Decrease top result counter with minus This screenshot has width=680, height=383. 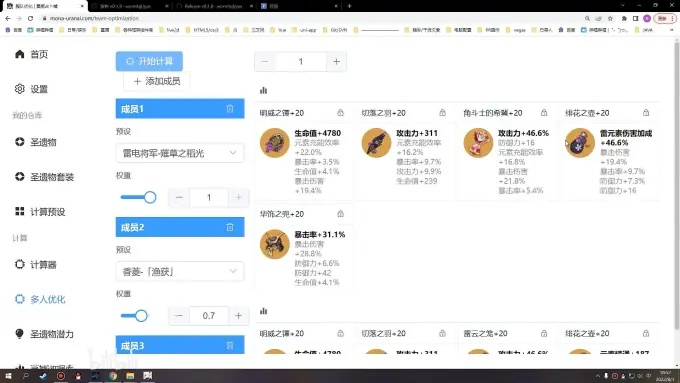(x=265, y=62)
